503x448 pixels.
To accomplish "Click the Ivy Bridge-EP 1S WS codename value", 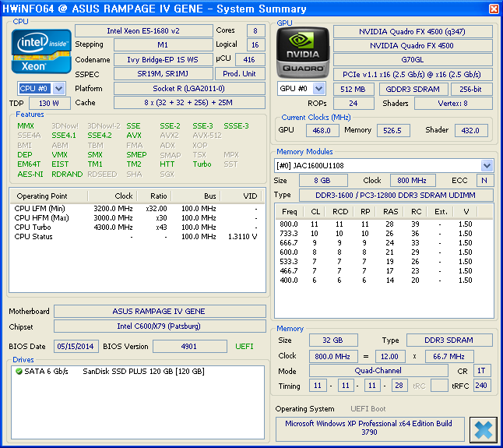I will click(x=163, y=60).
